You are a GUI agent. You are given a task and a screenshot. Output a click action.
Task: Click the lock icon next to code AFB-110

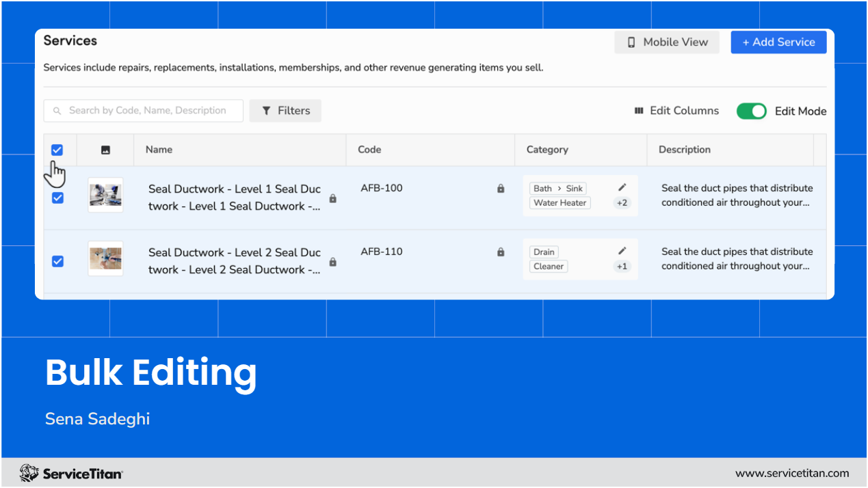pos(501,252)
